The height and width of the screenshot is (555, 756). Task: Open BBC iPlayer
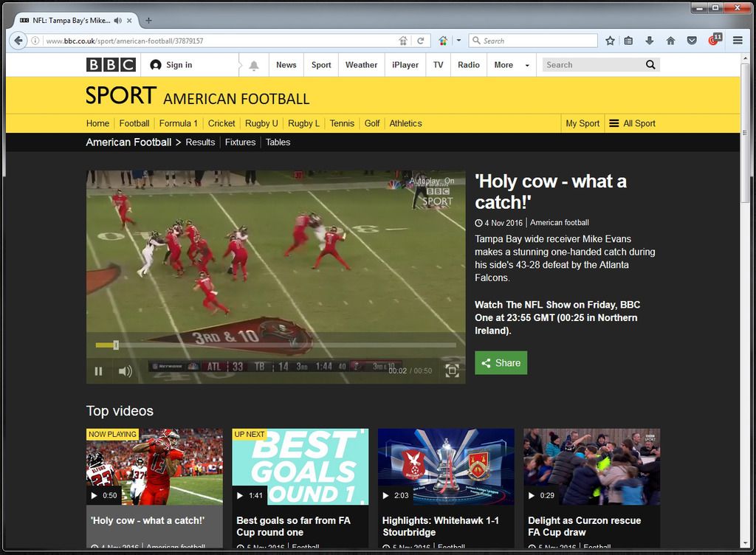(x=405, y=65)
